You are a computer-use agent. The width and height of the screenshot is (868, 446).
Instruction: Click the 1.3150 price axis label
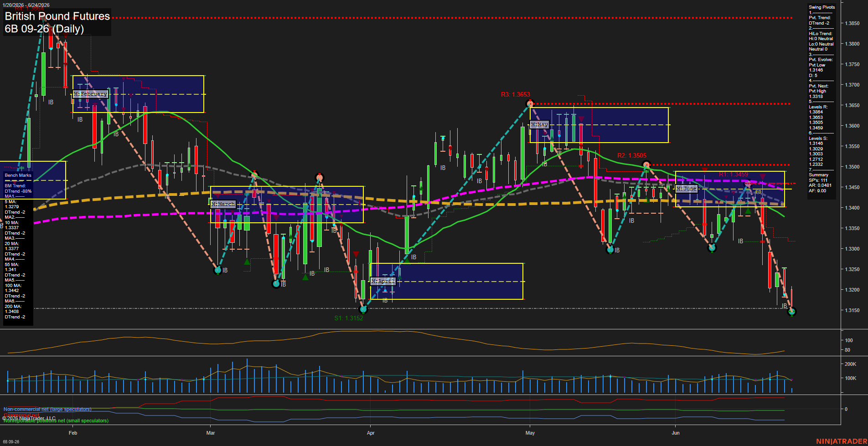(x=852, y=311)
